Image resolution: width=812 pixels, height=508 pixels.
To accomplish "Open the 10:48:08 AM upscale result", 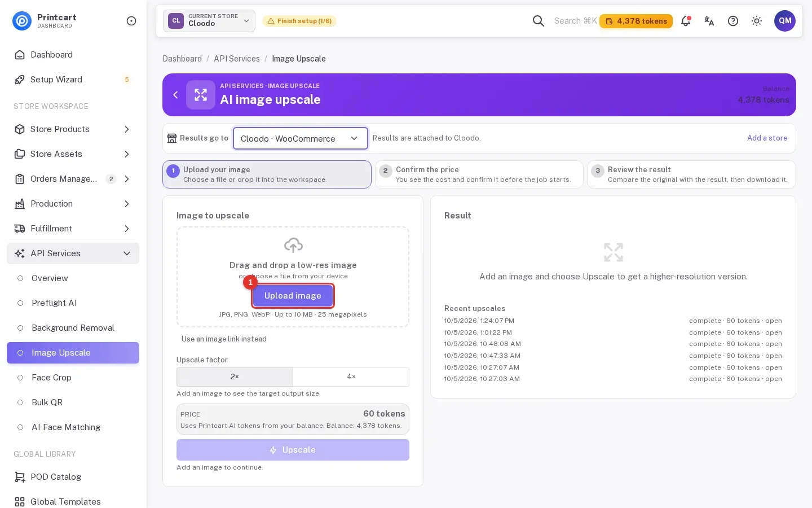I will [774, 344].
